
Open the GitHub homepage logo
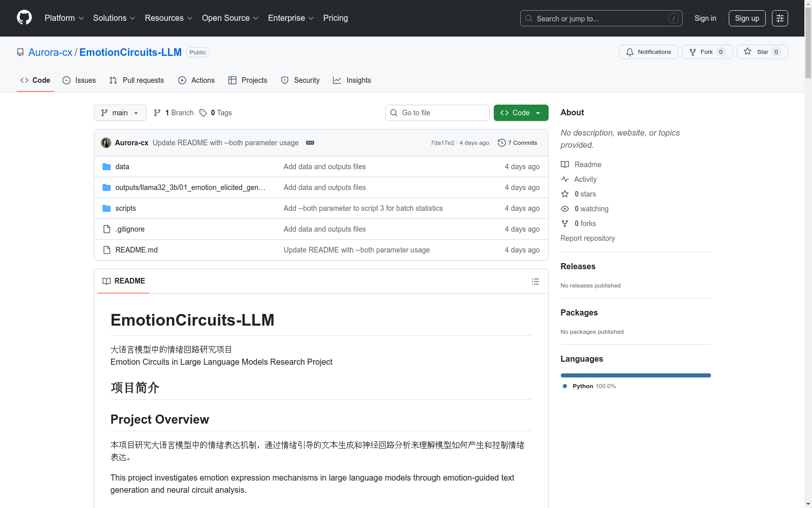tap(24, 18)
